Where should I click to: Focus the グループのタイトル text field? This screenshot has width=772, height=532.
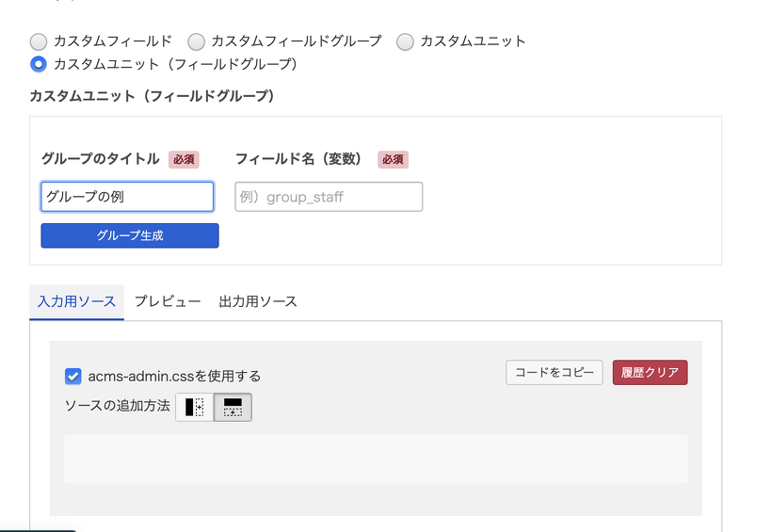(127, 197)
